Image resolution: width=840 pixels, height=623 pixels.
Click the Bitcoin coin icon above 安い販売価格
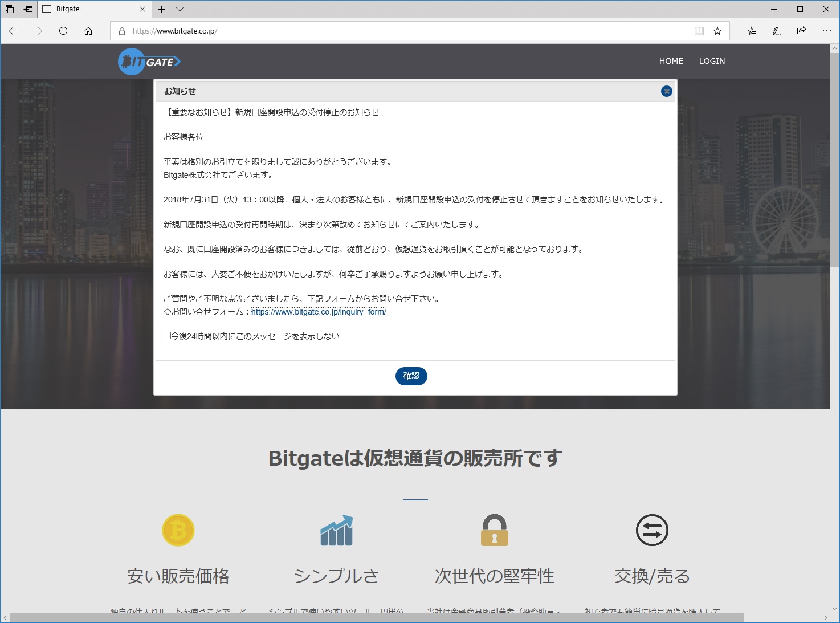(x=178, y=530)
